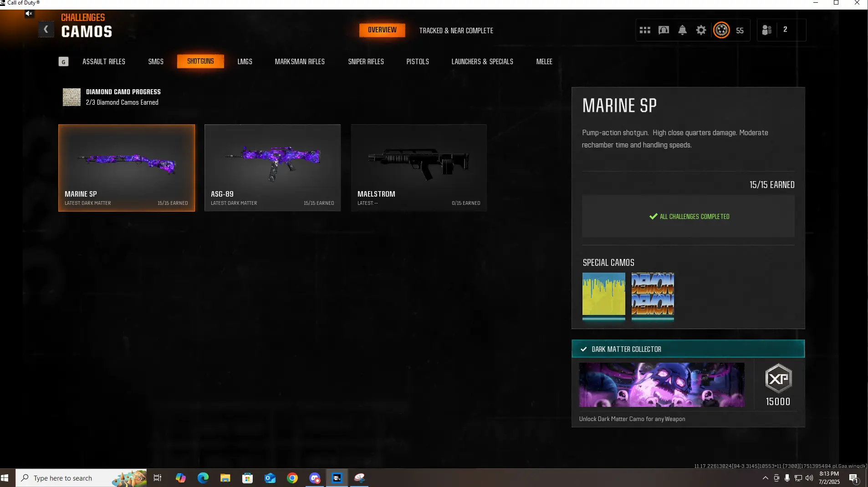The image size is (868, 487).
Task: Select the Marine SP weapon card
Action: tap(127, 168)
